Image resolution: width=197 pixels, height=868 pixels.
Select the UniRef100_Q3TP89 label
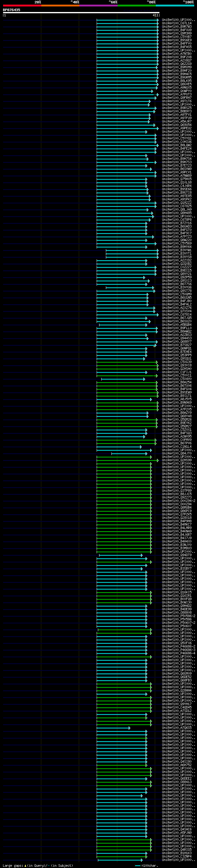176,491
